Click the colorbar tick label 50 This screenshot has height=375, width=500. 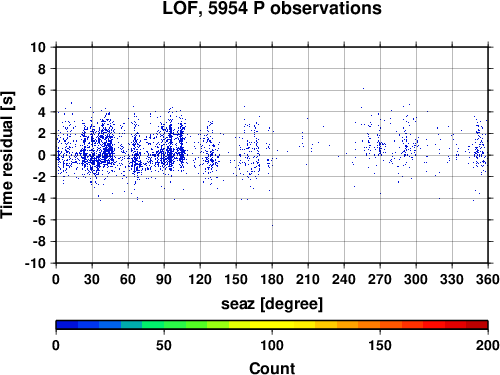164,345
